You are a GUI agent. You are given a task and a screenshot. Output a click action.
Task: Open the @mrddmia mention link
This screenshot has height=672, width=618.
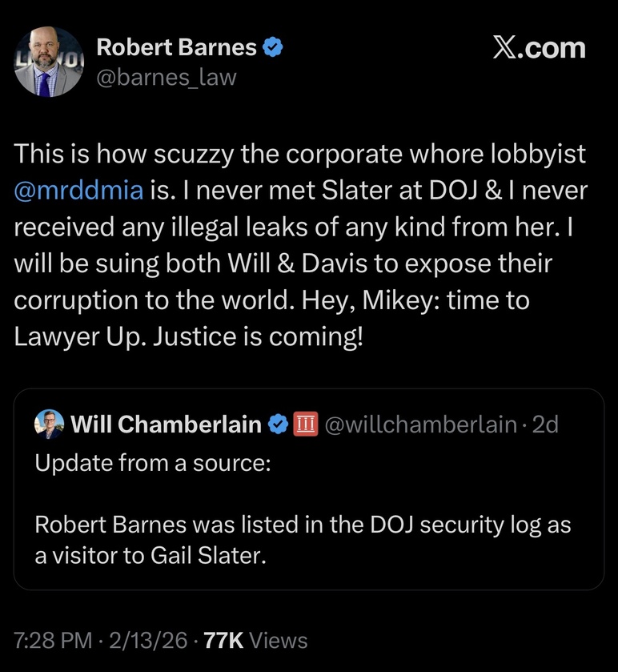coord(79,191)
